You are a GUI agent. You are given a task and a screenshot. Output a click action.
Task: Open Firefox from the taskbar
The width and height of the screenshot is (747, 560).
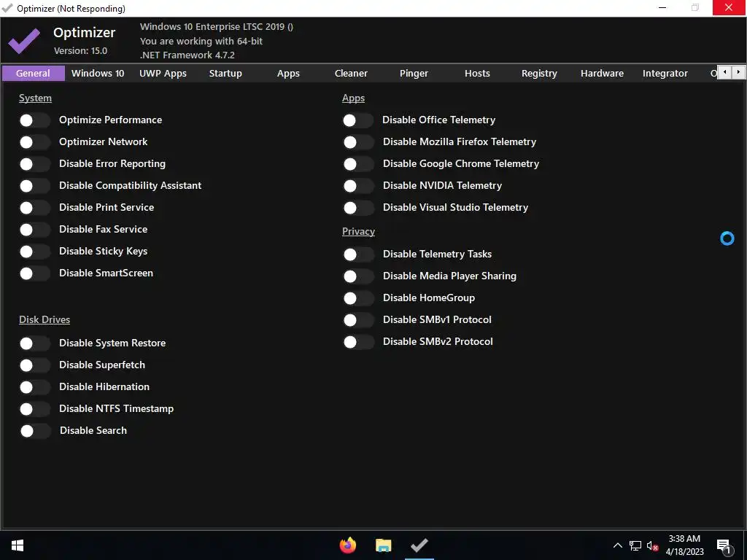coord(348,545)
